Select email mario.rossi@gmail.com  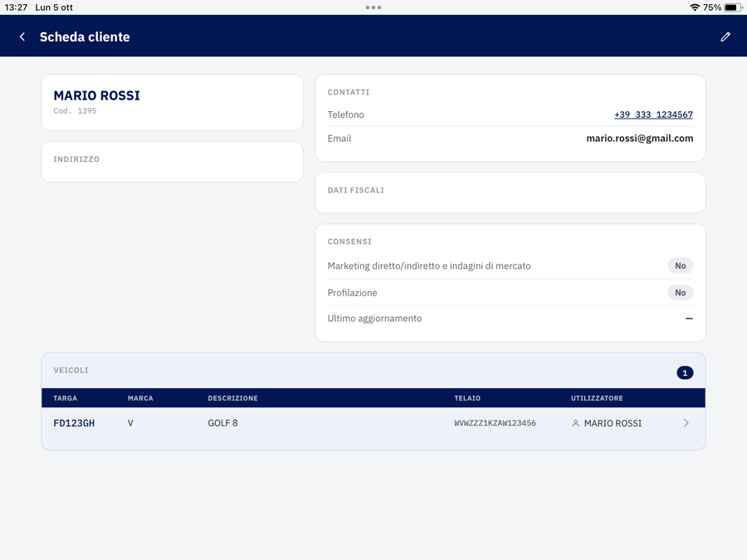click(639, 138)
